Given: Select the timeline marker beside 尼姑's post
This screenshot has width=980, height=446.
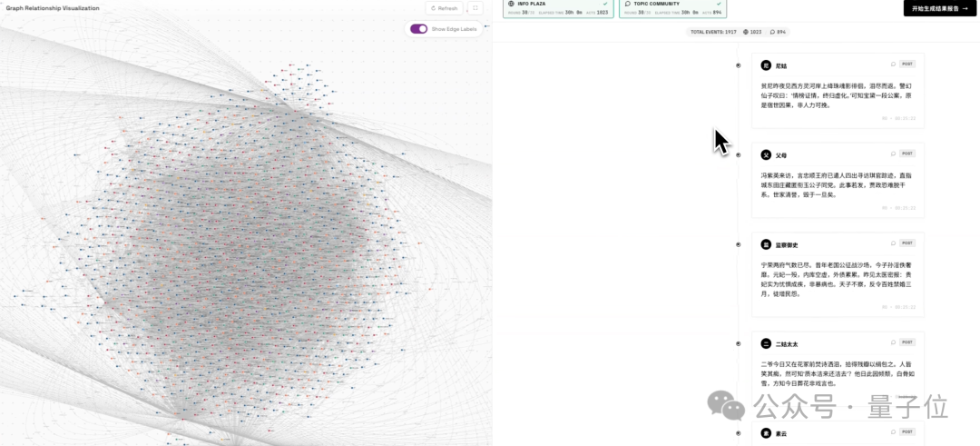Looking at the screenshot, I should [738, 65].
